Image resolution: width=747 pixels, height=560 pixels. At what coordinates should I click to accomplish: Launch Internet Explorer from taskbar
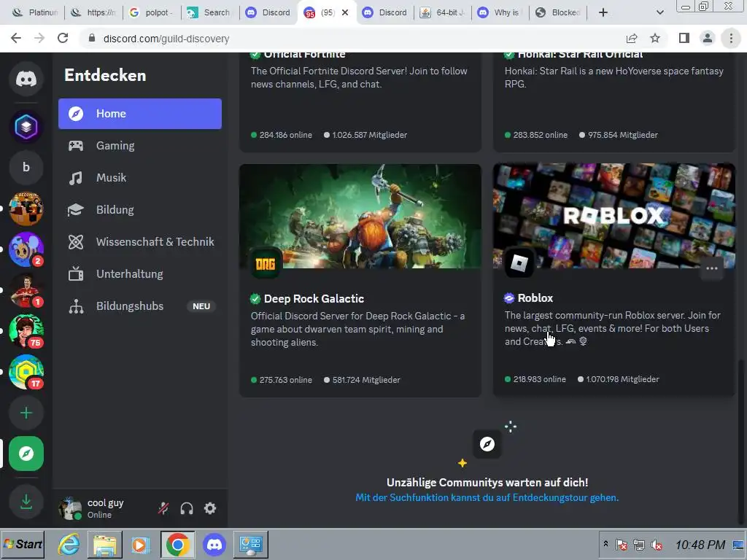pyautogui.click(x=69, y=544)
